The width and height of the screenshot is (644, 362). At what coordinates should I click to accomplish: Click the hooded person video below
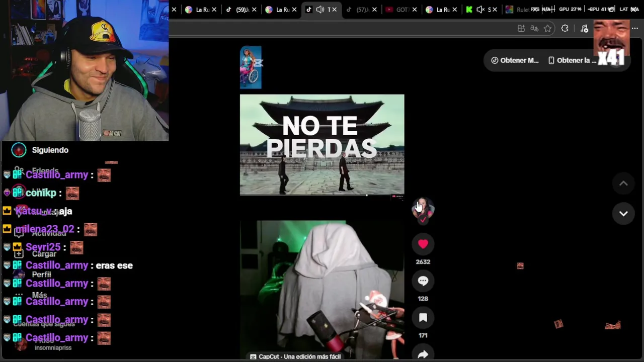pos(322,290)
